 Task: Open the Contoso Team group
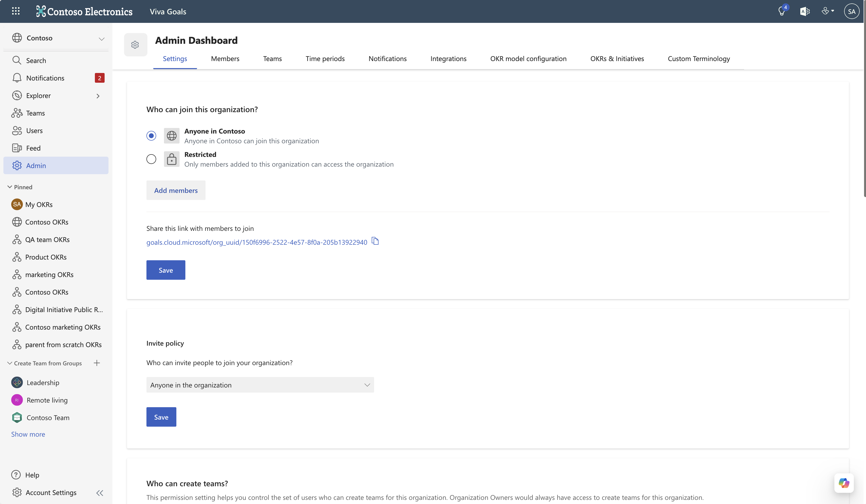(x=56, y=417)
